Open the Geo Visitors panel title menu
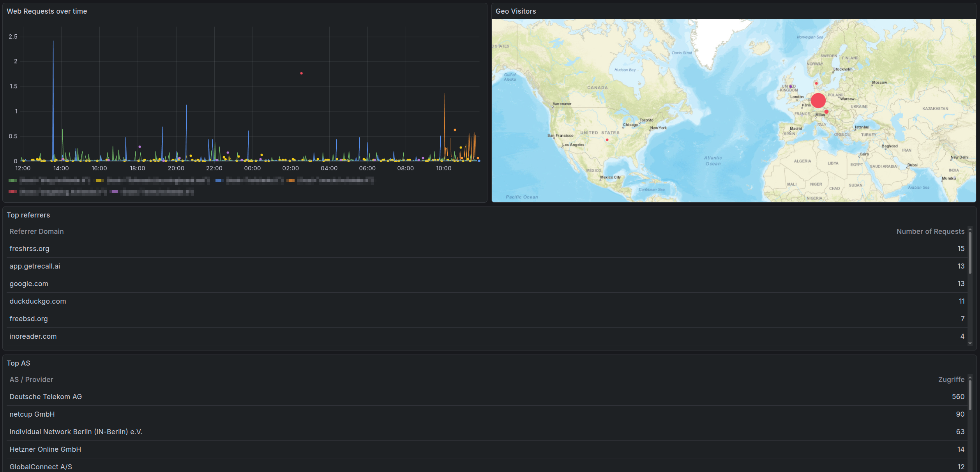980x472 pixels. point(516,11)
